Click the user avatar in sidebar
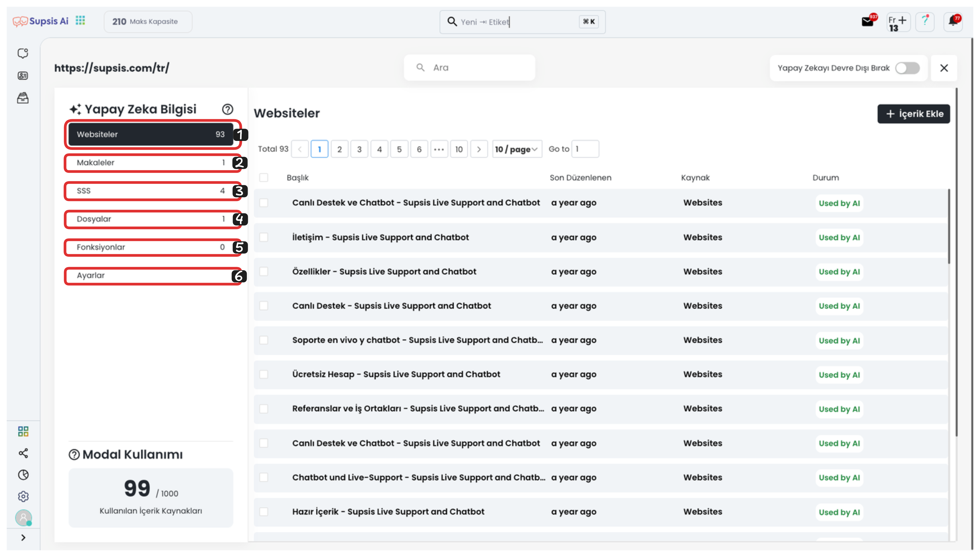Screen dimensions: 980x557 click(x=23, y=518)
